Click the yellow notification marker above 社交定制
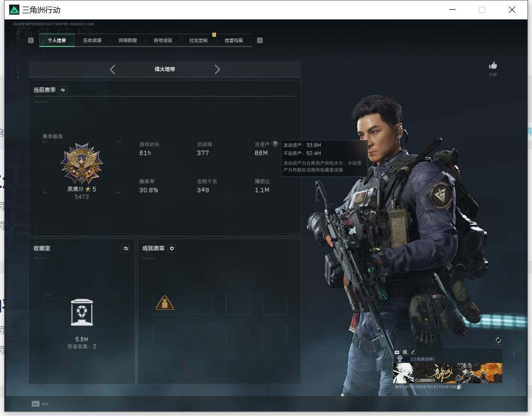The image size is (532, 416). coord(214,35)
